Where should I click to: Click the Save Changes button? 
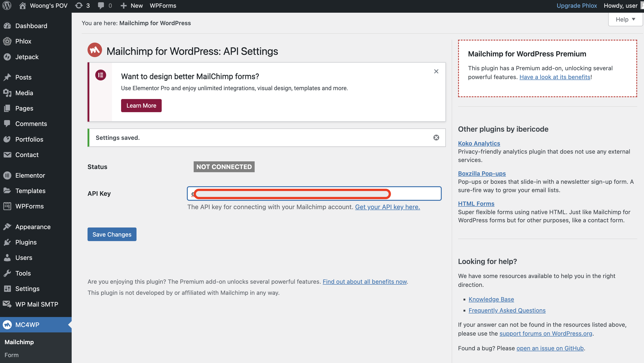click(112, 234)
